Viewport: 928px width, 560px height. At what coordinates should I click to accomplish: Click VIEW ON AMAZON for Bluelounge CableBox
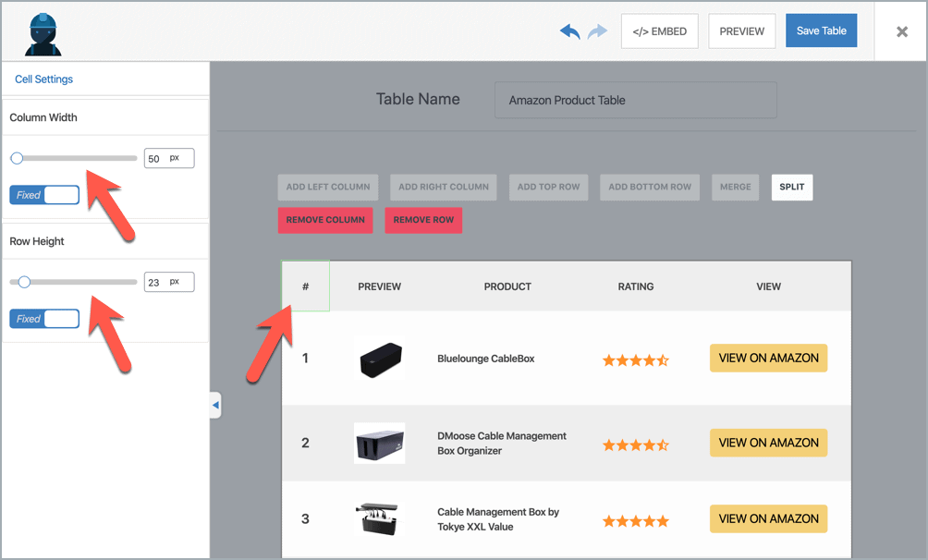click(768, 359)
